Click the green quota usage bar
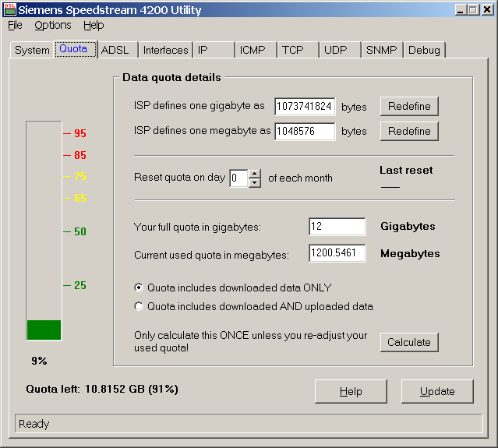Screen dimensions: 498x448 [44, 330]
